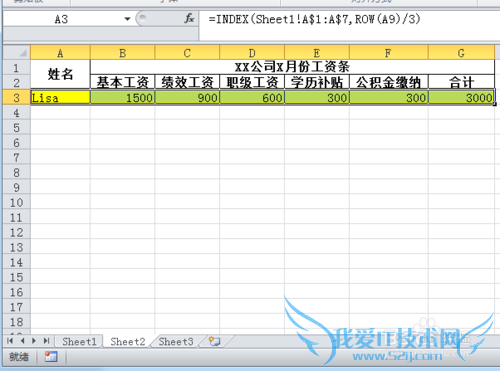Select the 300 cell under 公积金缴纳
The width and height of the screenshot is (500, 371).
point(388,97)
